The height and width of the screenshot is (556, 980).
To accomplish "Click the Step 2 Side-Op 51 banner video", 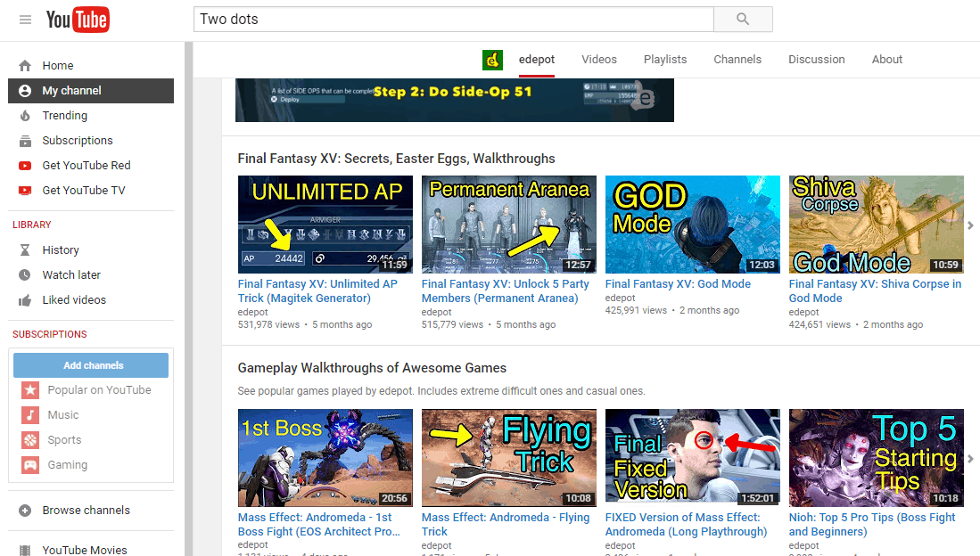I will click(x=455, y=100).
